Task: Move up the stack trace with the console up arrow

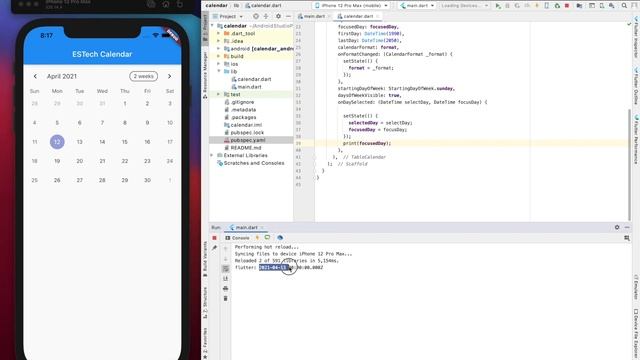Action: pos(226,249)
